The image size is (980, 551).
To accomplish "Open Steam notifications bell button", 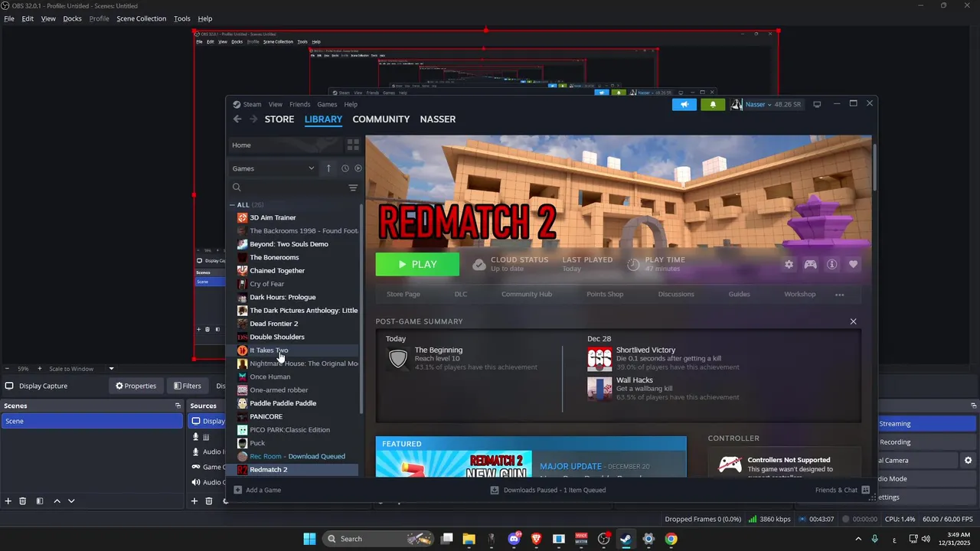I will tap(713, 104).
